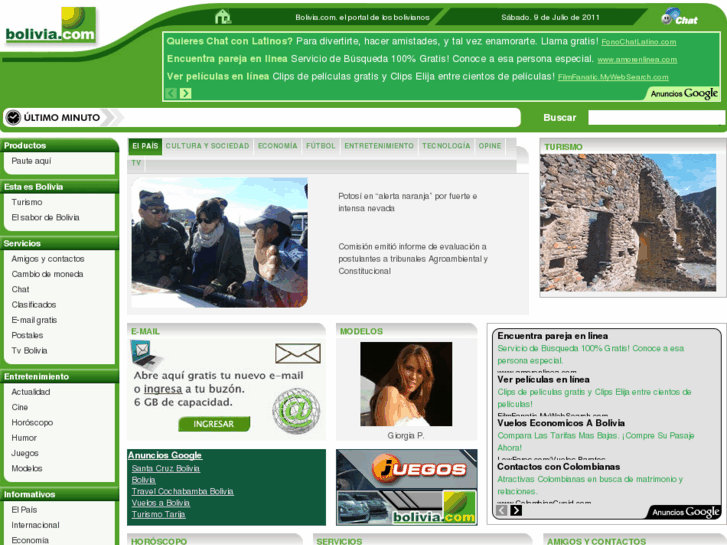Open Turismo Tarija ad link

click(x=159, y=514)
